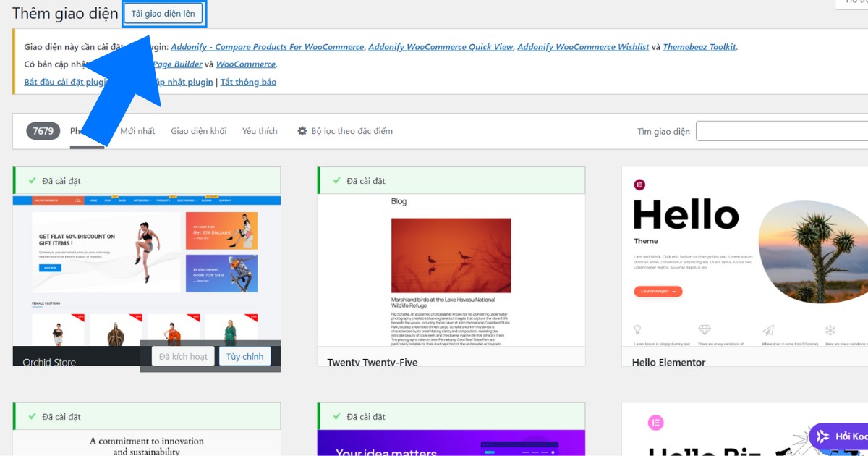This screenshot has width=868, height=456.
Task: Click the green checkmark above Twenty Twenty-Five
Action: click(336, 180)
